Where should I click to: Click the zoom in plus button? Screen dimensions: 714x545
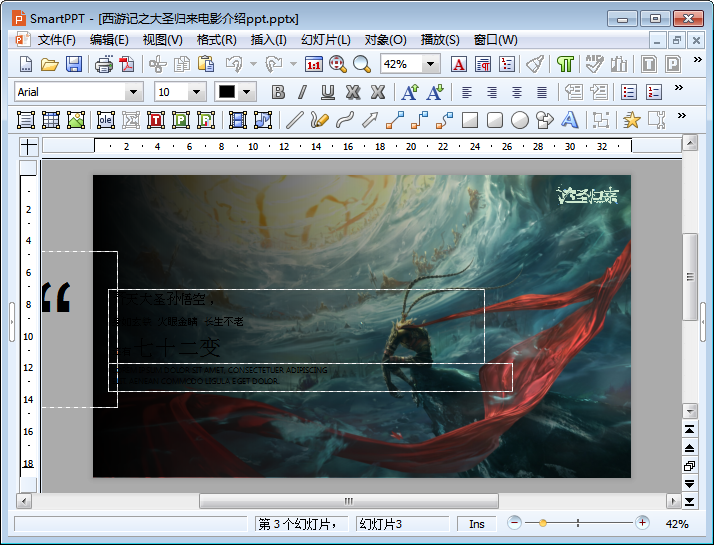point(643,523)
